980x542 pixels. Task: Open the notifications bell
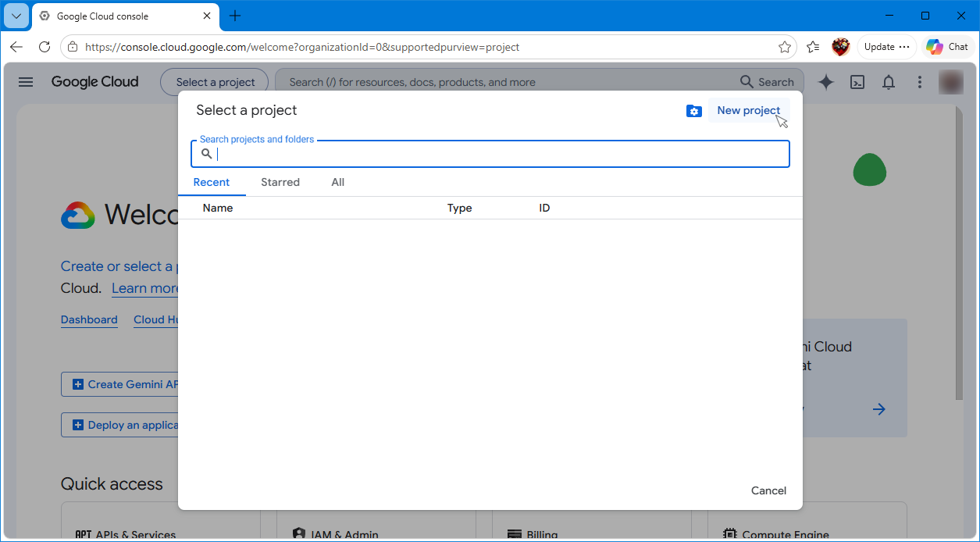889,82
